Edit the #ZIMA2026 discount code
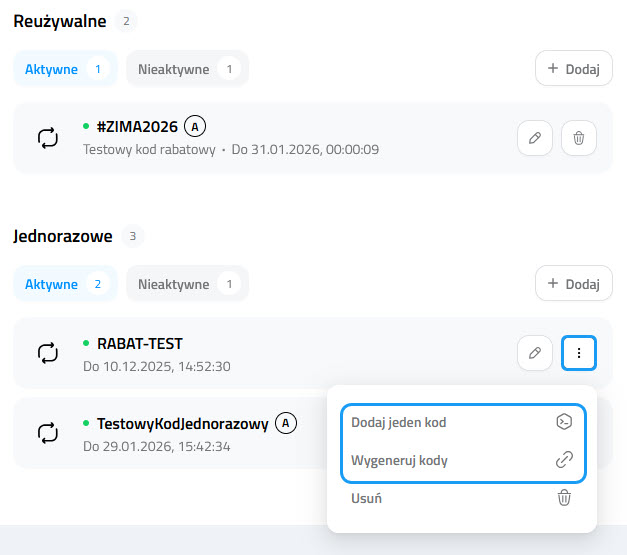Screen dimensions: 627x555 tap(535, 139)
